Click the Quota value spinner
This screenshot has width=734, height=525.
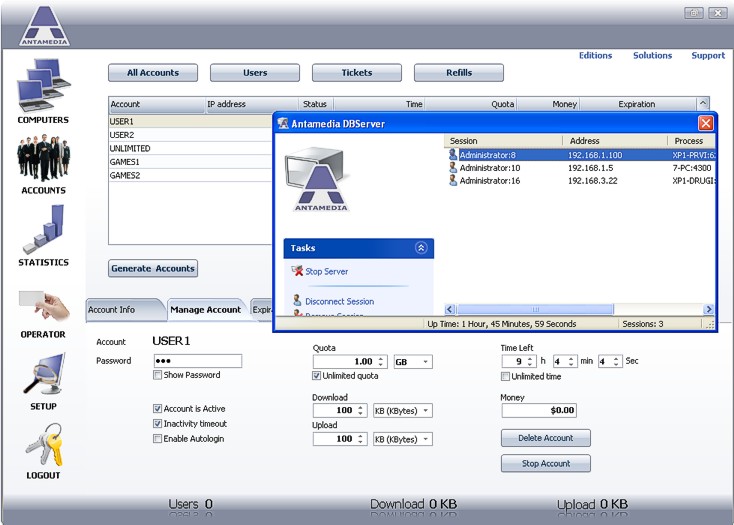pyautogui.click(x=381, y=362)
